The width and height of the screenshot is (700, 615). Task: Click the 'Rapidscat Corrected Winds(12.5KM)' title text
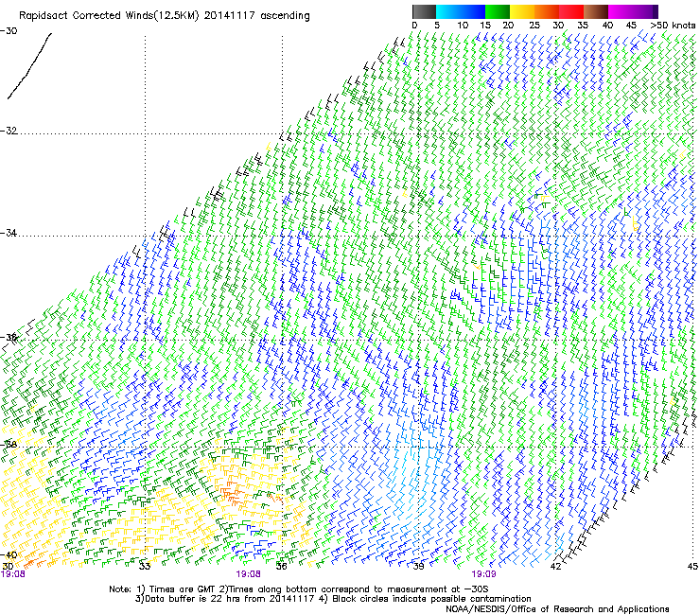[109, 16]
